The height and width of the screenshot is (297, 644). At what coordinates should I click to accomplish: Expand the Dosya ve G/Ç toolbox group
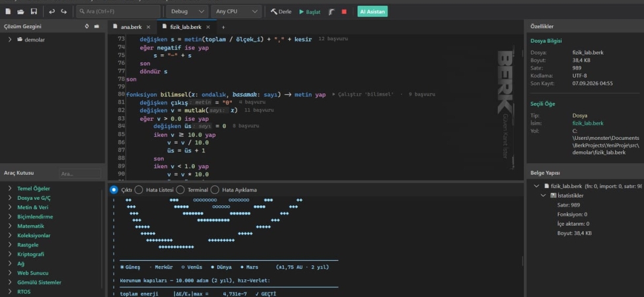10,198
